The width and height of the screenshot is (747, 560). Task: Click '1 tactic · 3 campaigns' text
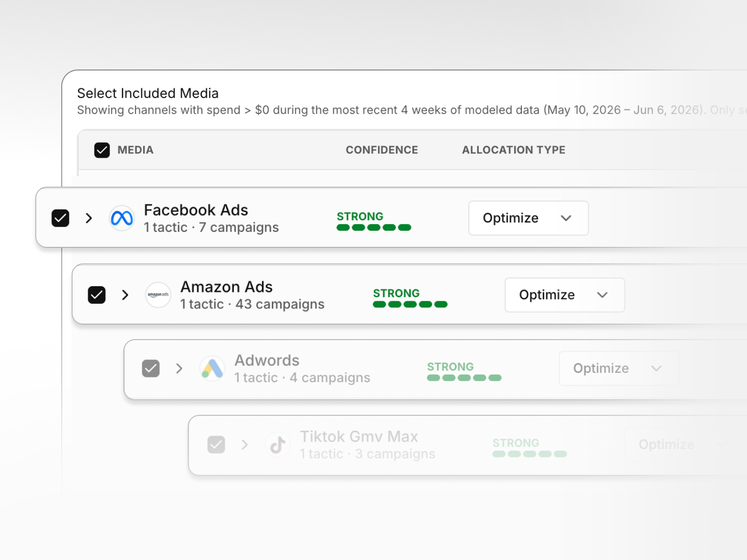[x=368, y=454]
